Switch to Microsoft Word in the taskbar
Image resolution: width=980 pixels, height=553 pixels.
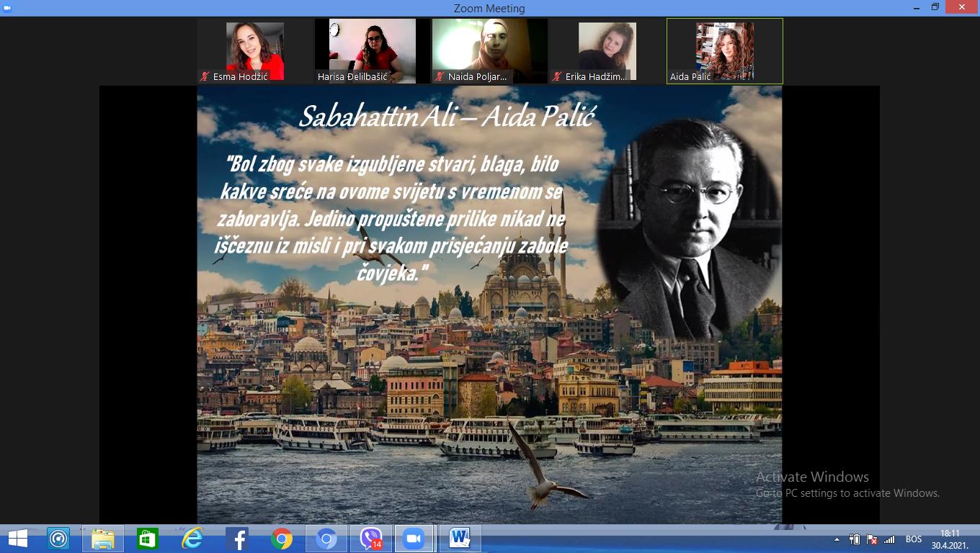click(460, 539)
